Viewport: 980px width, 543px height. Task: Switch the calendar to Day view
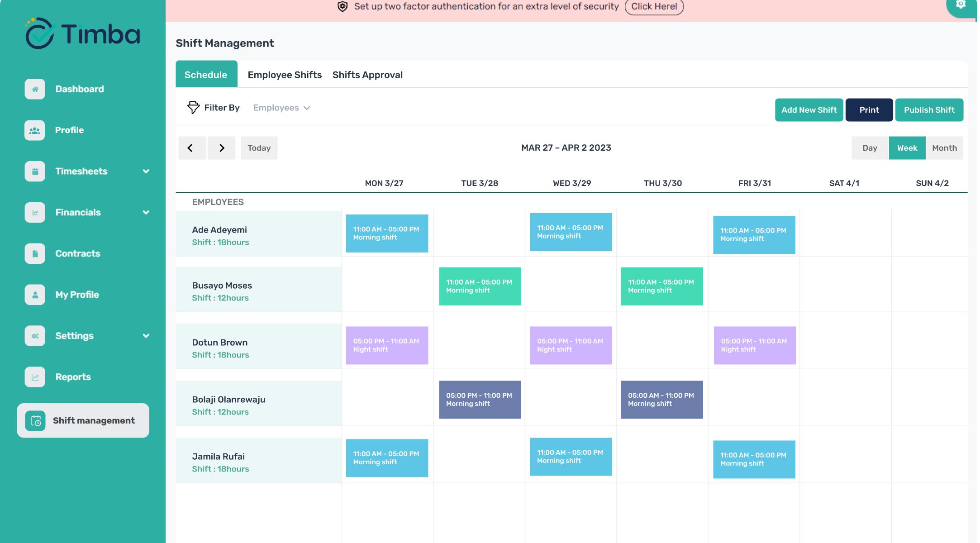[870, 148]
